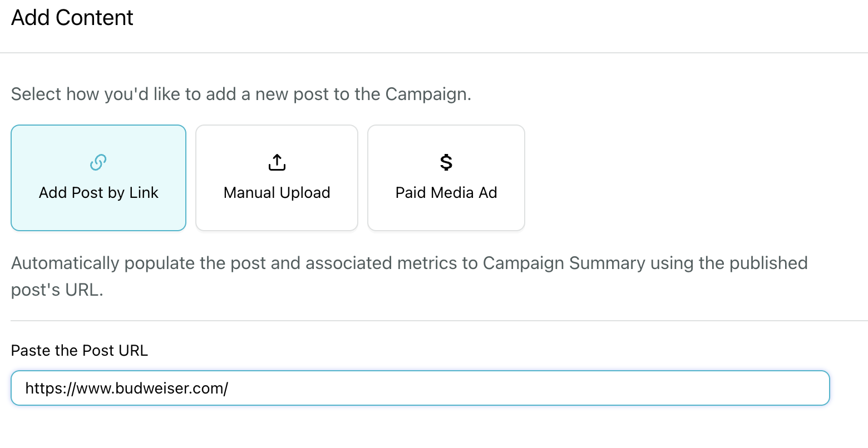Click the divider line below Add Content heading
Image resolution: width=868 pixels, height=448 pixels.
(x=434, y=53)
